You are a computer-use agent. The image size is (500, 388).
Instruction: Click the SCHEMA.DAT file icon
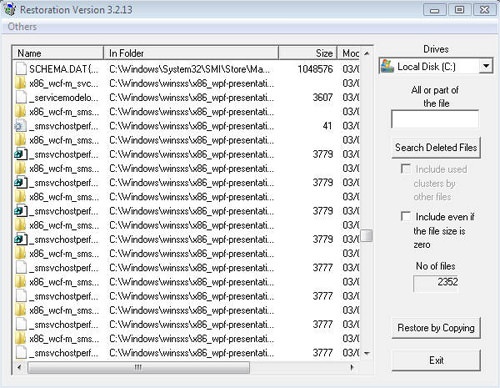tap(21, 69)
